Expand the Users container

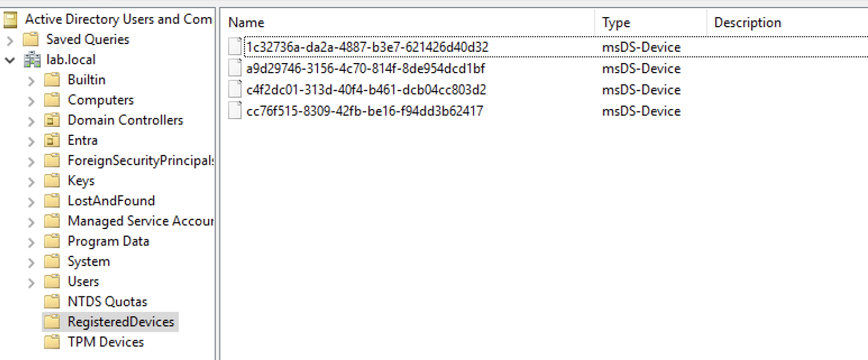(x=31, y=283)
